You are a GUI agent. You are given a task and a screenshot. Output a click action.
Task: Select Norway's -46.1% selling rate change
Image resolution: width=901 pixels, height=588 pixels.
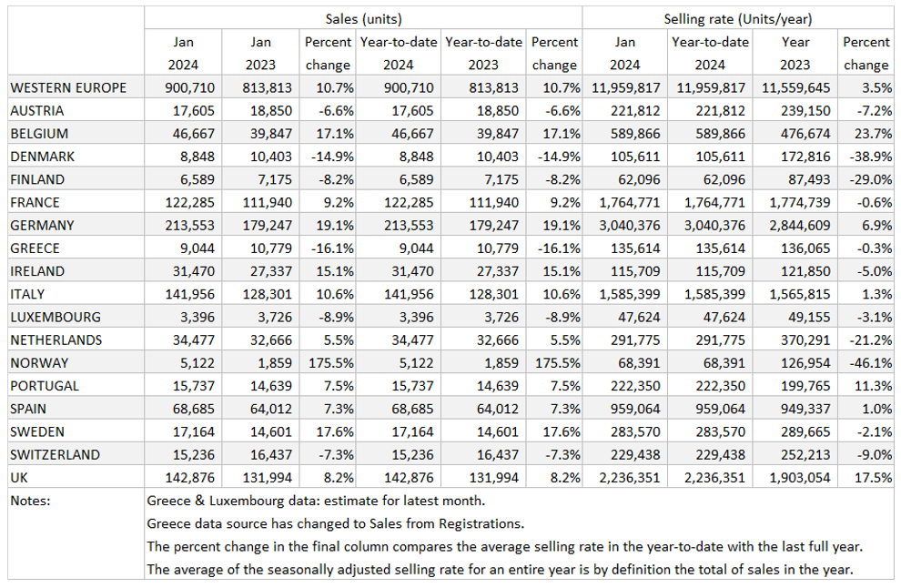[869, 362]
